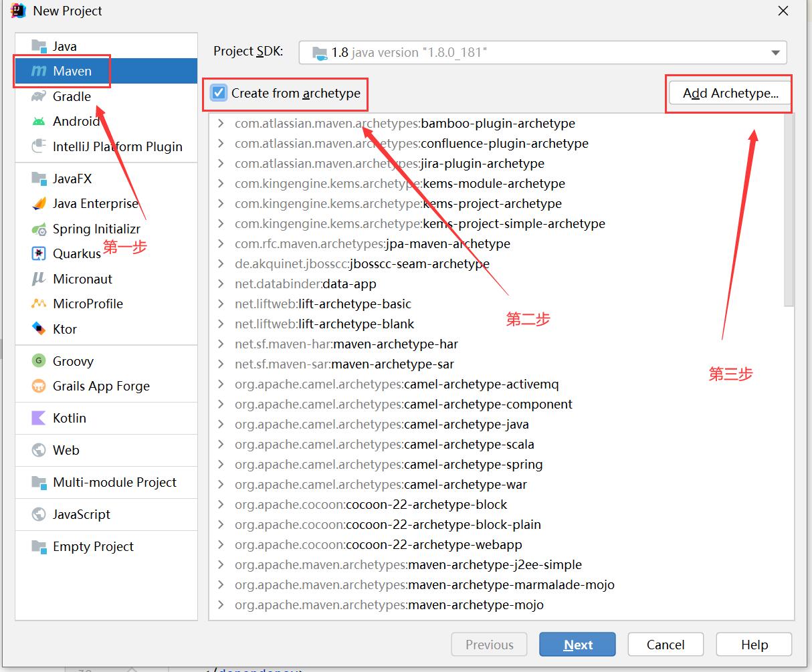This screenshot has width=812, height=672.
Task: Choose Spring Initializr generator
Action: click(x=106, y=229)
